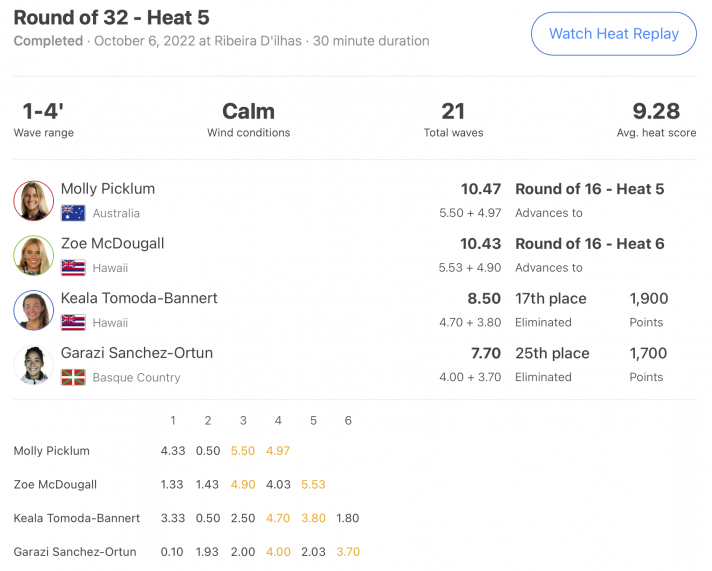The width and height of the screenshot is (712, 571).
Task: Open Molly Picklum's profile photo
Action: click(x=34, y=201)
